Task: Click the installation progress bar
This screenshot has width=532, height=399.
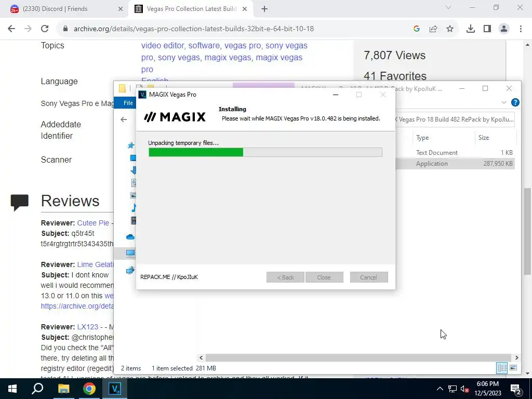Action: point(265,152)
